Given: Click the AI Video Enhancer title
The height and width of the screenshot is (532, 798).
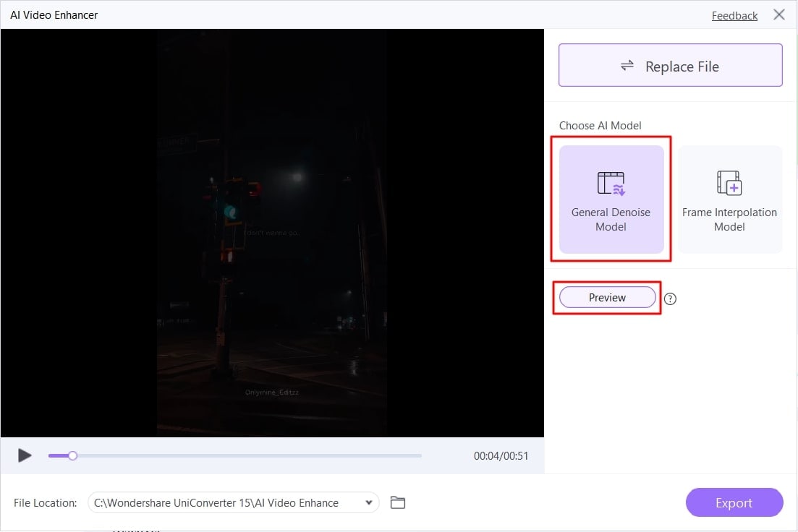Looking at the screenshot, I should [x=54, y=15].
